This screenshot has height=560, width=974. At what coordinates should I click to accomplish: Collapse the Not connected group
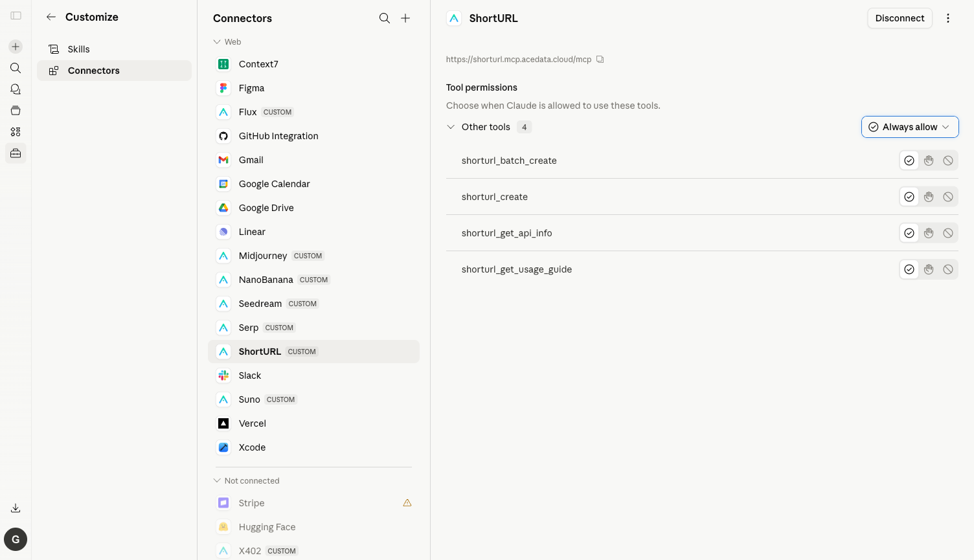coord(217,481)
